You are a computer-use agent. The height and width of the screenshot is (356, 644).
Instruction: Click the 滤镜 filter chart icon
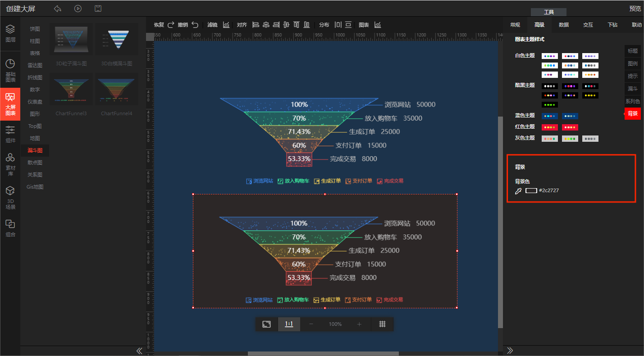(226, 25)
